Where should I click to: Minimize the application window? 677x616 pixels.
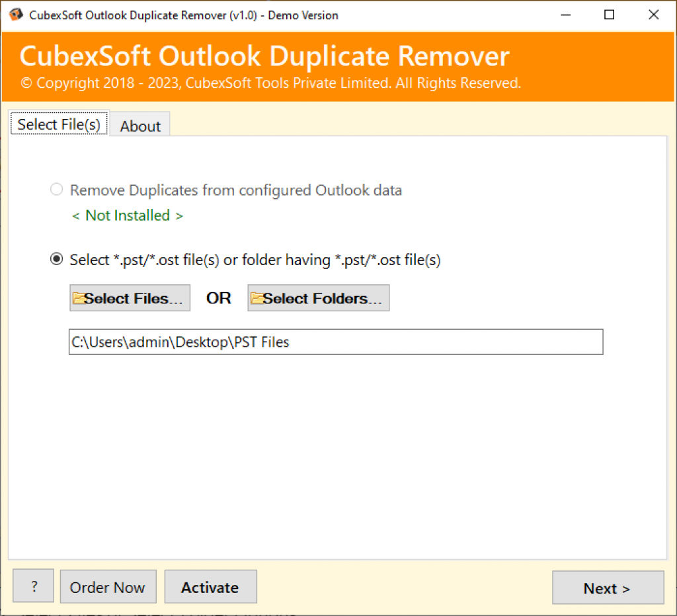pyautogui.click(x=566, y=15)
